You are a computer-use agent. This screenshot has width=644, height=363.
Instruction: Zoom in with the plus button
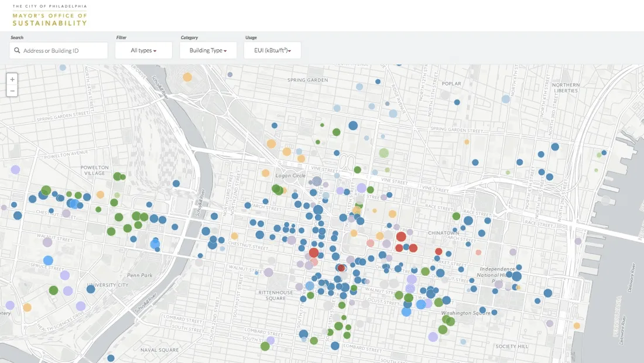point(12,79)
